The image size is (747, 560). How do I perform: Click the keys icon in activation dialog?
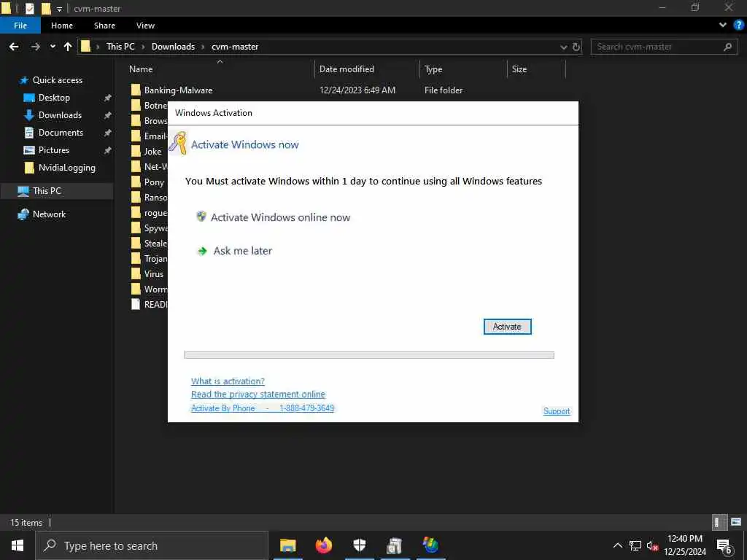tap(178, 144)
